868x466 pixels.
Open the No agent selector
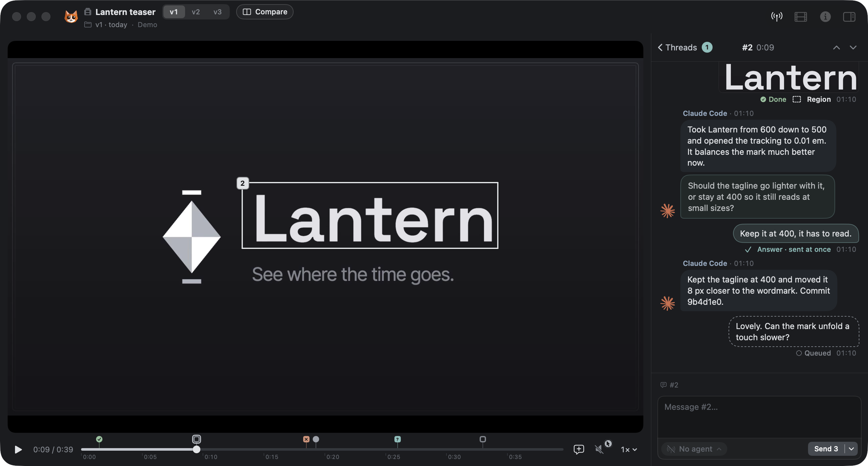point(694,449)
